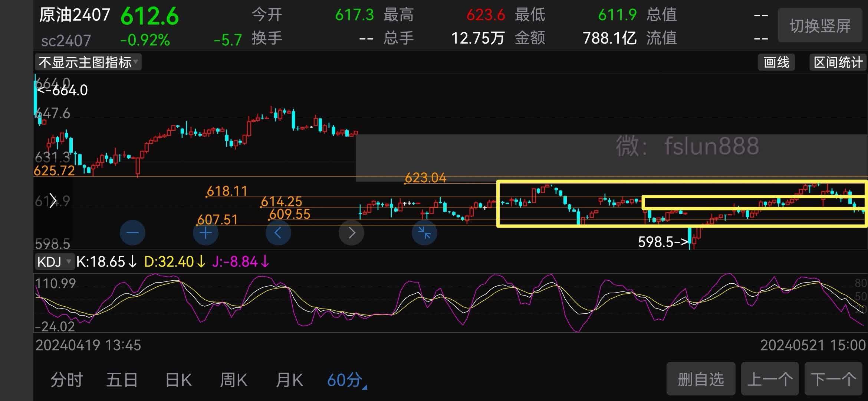Tap end date 20240521 15:00
The height and width of the screenshot is (401, 868).
click(813, 345)
